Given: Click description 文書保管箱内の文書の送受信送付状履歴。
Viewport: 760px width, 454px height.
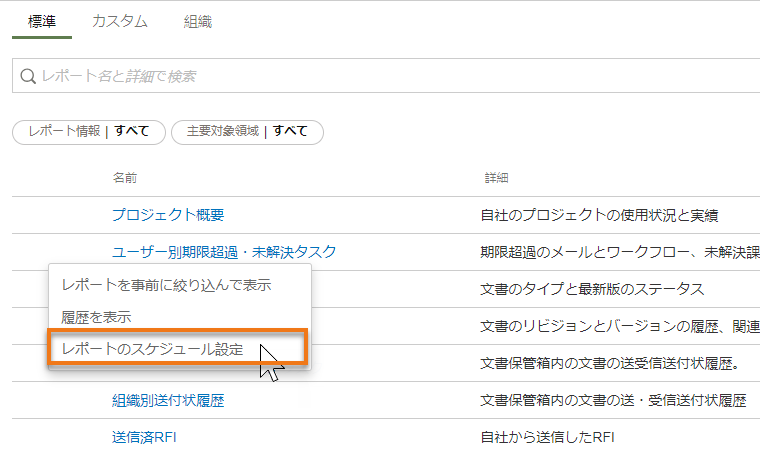Looking at the screenshot, I should tap(610, 363).
